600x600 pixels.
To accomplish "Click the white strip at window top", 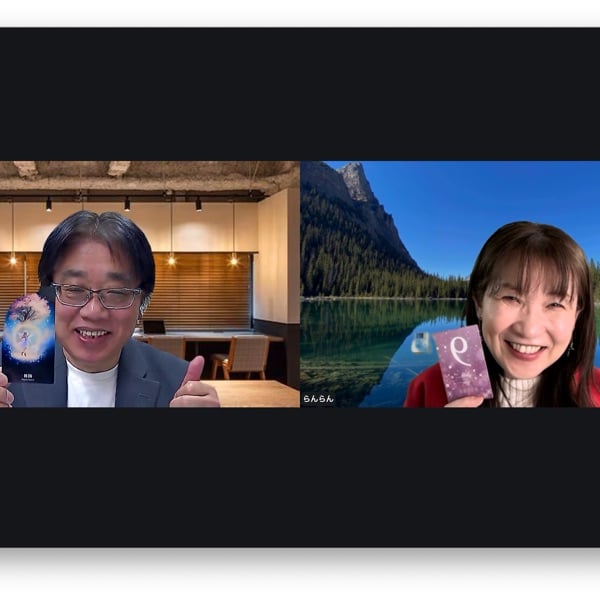I will (300, 12).
